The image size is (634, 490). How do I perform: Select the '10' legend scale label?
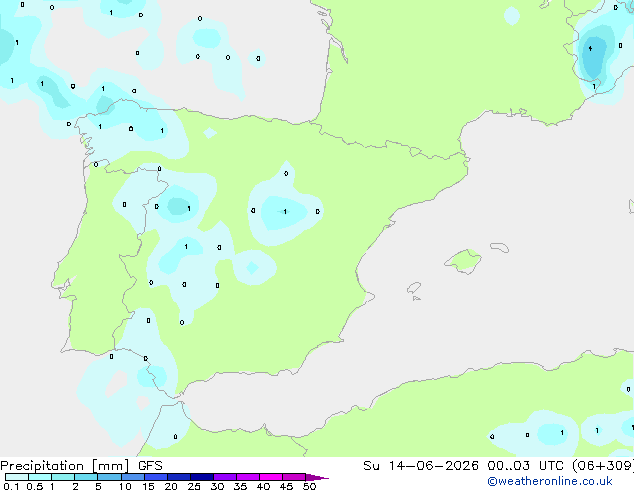click(x=125, y=486)
